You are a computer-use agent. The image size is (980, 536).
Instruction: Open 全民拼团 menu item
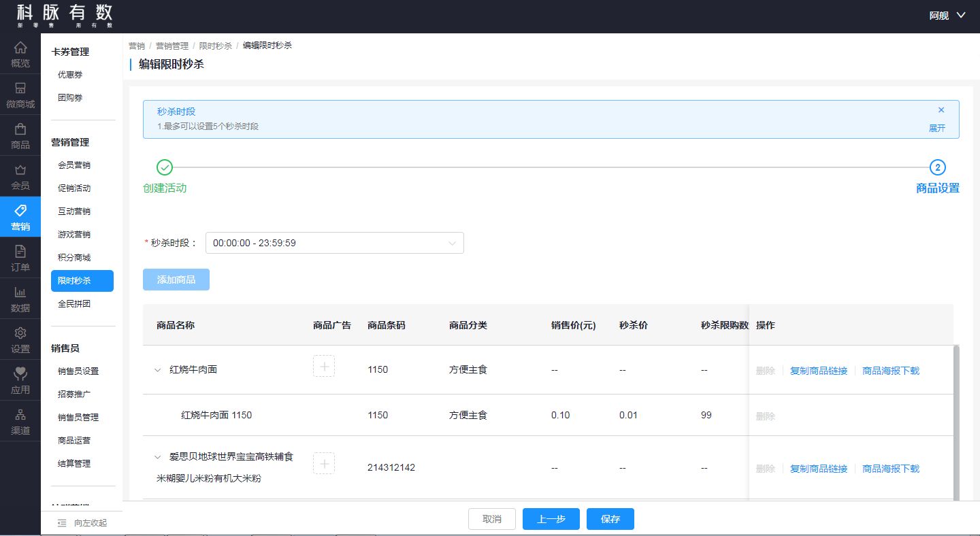(74, 304)
